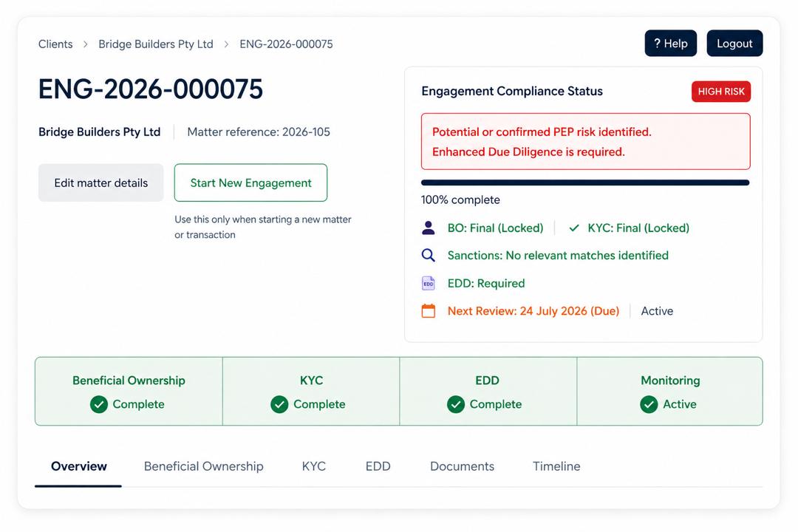Image resolution: width=798 pixels, height=532 pixels.
Task: Click the text EDD: Required
Action: [x=486, y=284]
